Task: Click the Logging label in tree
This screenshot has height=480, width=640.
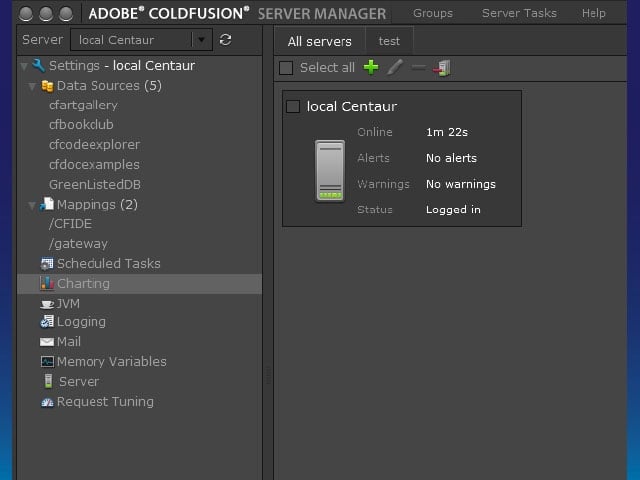Action: (81, 322)
